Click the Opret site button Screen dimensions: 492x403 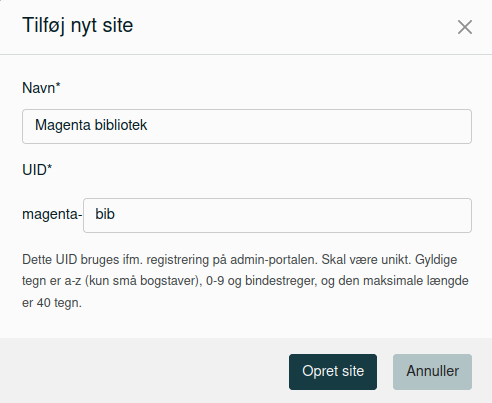click(333, 372)
